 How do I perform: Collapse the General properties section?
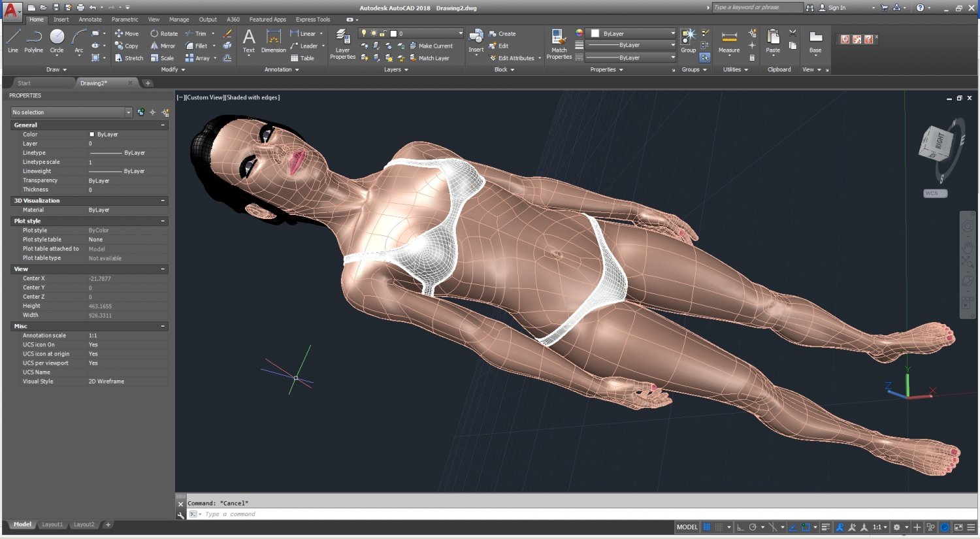pos(163,125)
